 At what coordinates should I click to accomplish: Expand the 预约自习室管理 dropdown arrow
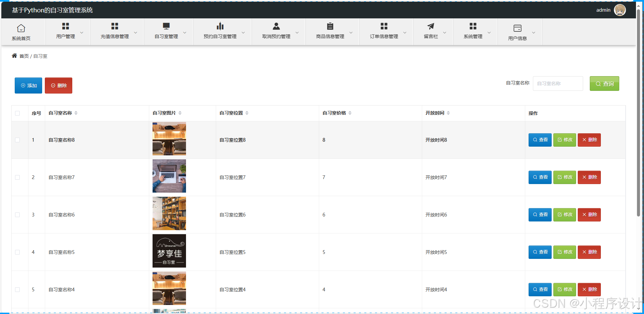point(243,32)
